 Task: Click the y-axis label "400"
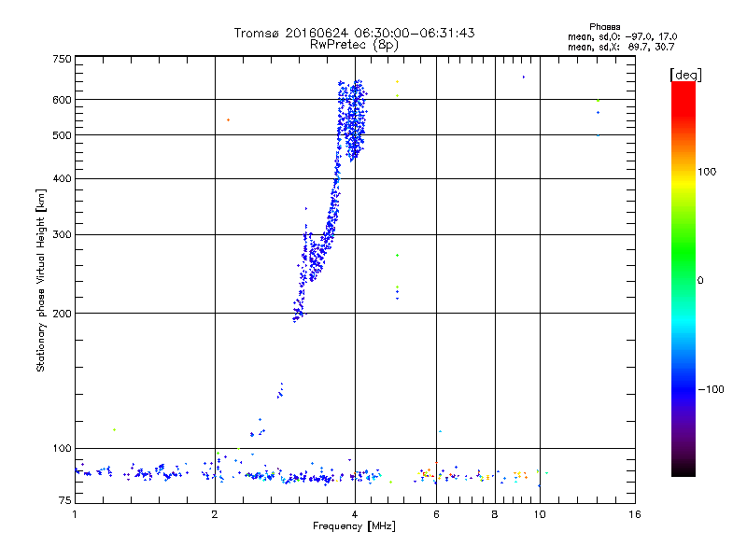point(62,178)
